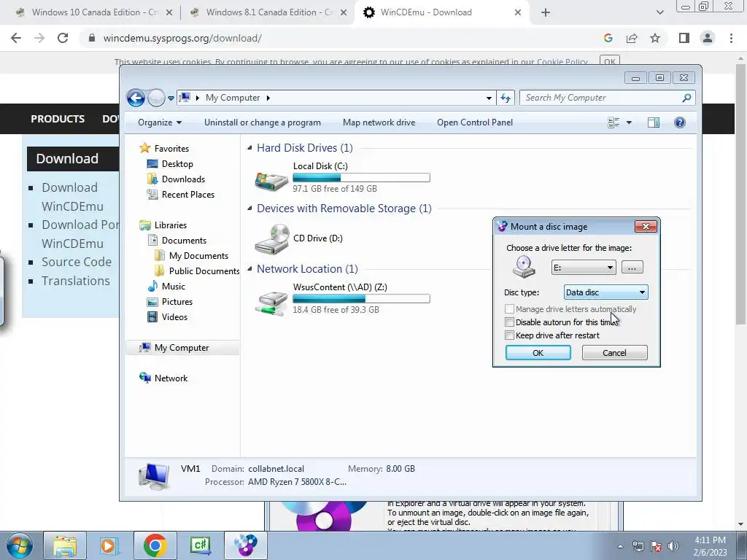
Task: Select Videos library in navigation pane
Action: [167, 316]
